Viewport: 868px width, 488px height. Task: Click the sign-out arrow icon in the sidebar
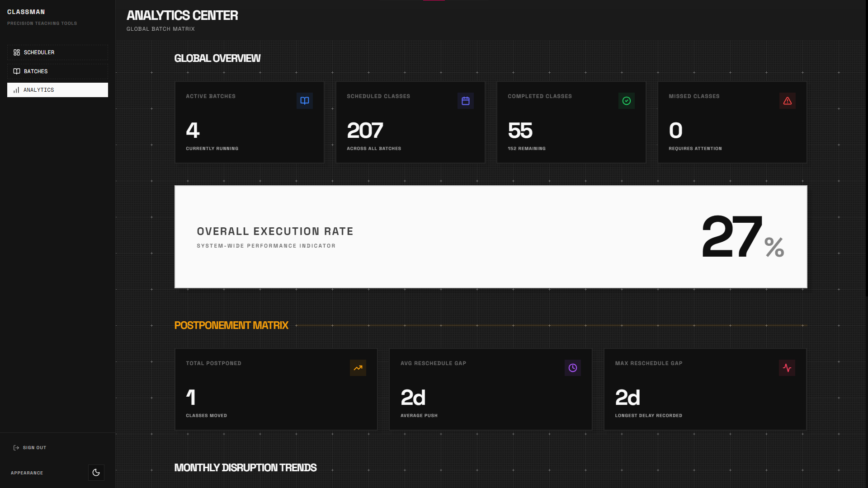click(16, 447)
